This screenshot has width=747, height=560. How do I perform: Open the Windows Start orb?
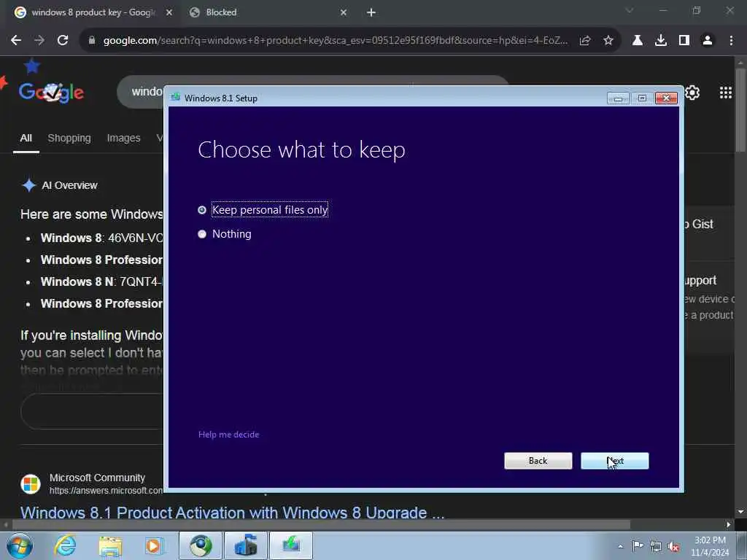pos(18,545)
